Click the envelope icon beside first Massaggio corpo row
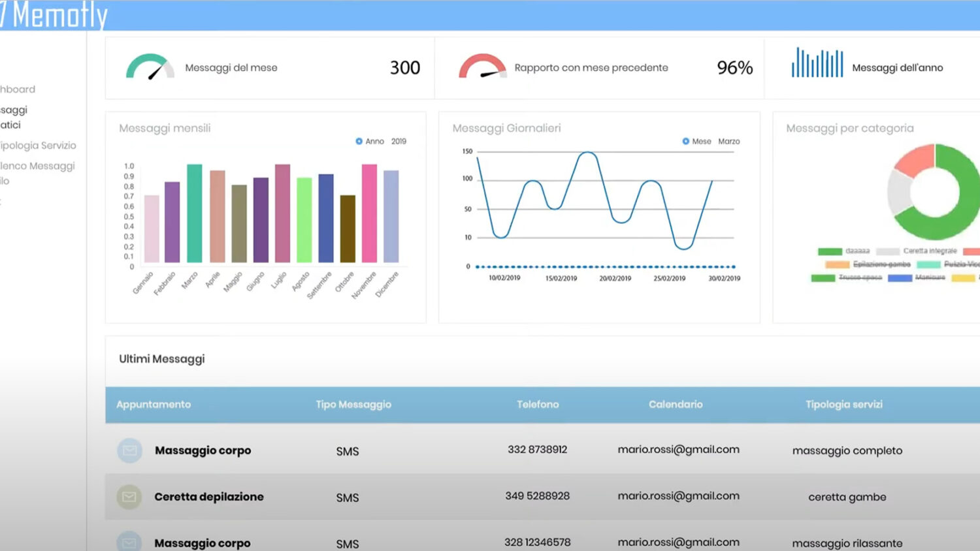The image size is (980, 551). click(129, 450)
